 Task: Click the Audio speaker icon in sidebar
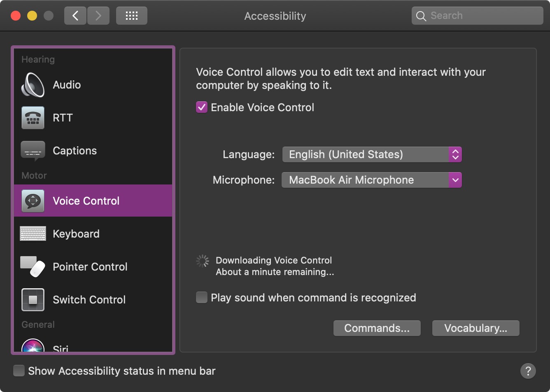(33, 85)
